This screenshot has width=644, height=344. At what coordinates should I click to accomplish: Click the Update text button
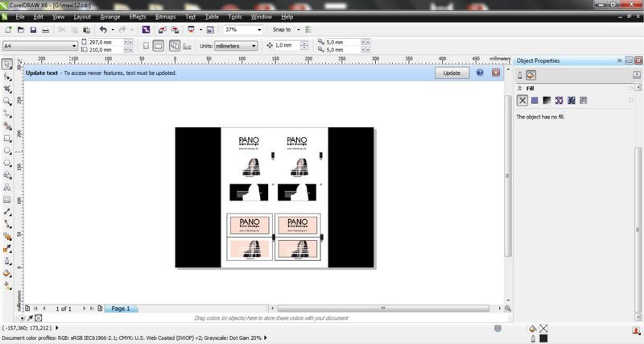452,73
